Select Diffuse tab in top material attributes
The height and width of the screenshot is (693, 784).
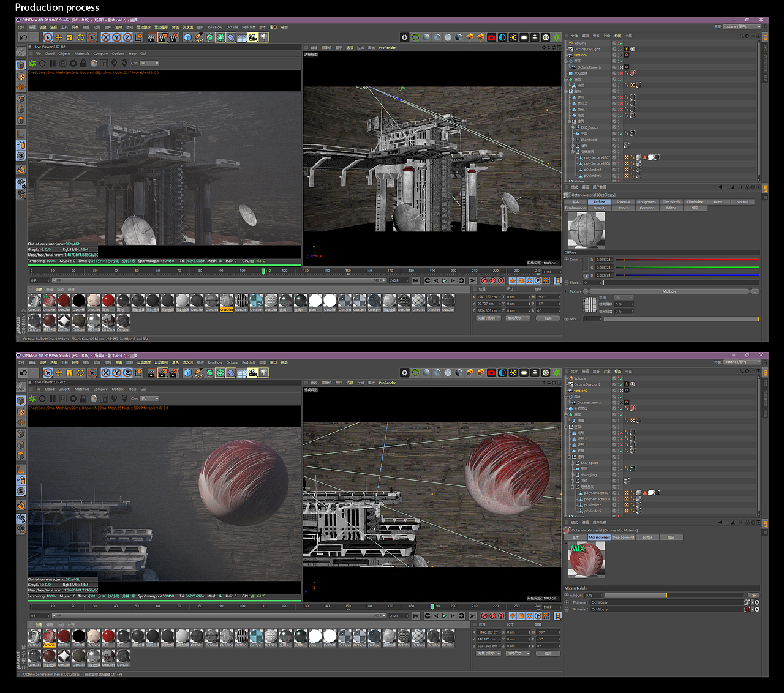[600, 202]
